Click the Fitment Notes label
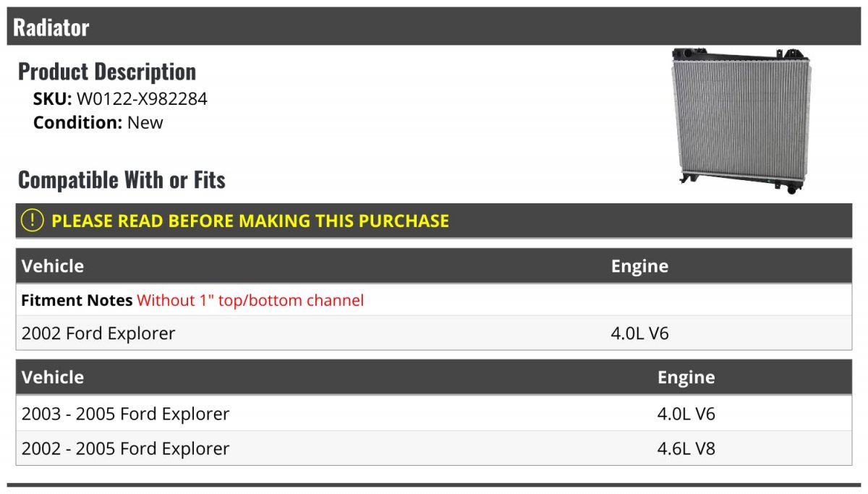 click(77, 300)
